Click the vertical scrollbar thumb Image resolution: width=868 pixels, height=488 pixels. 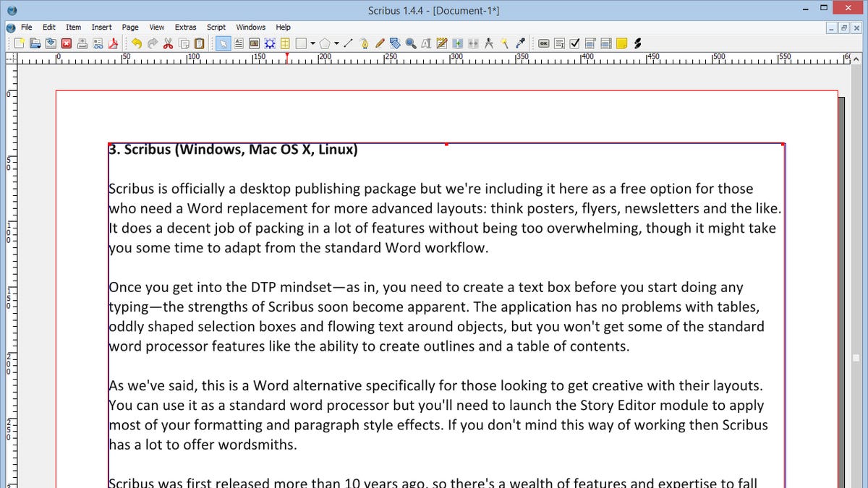857,358
